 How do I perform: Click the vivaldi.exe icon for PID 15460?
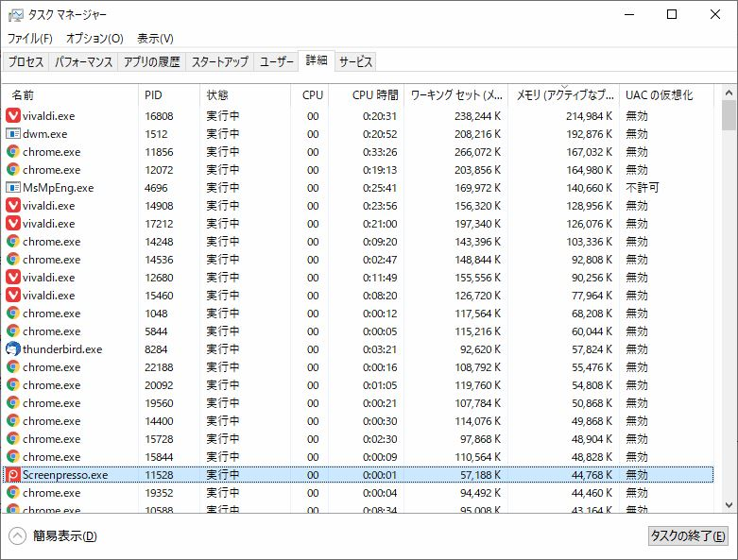13,295
